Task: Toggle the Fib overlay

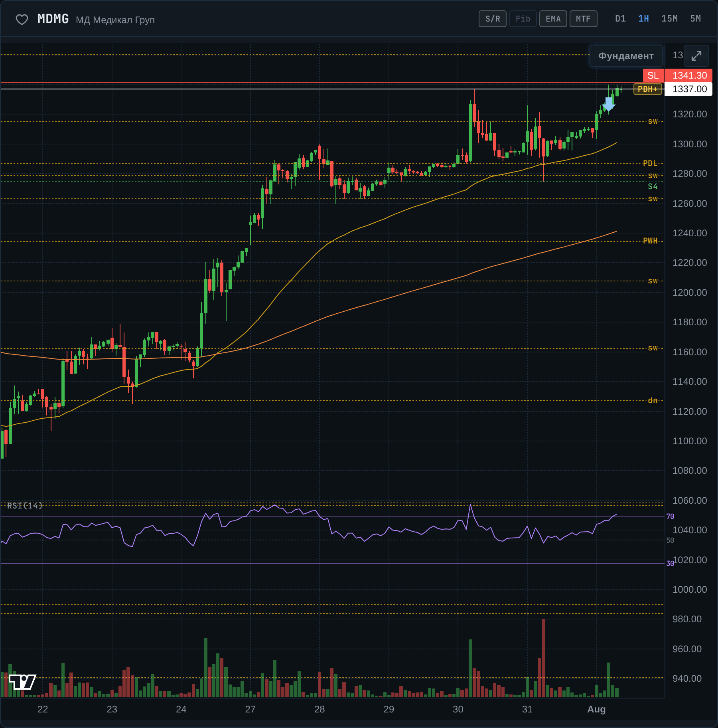Action: [523, 19]
